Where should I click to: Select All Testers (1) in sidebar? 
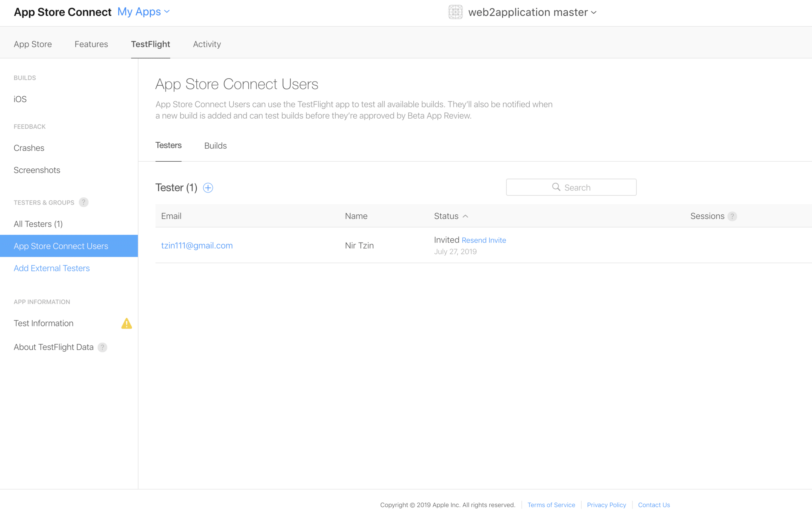point(38,224)
